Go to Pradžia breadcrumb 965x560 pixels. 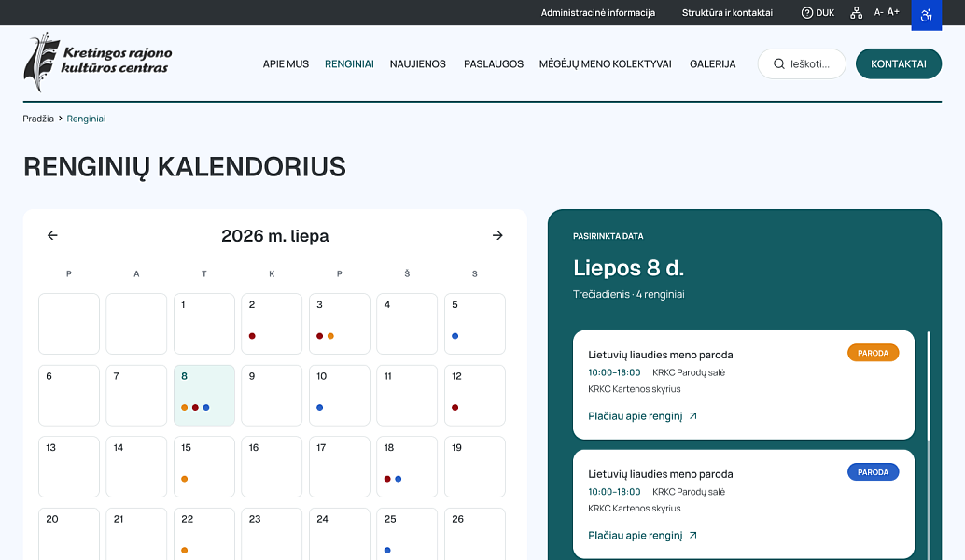(x=38, y=119)
